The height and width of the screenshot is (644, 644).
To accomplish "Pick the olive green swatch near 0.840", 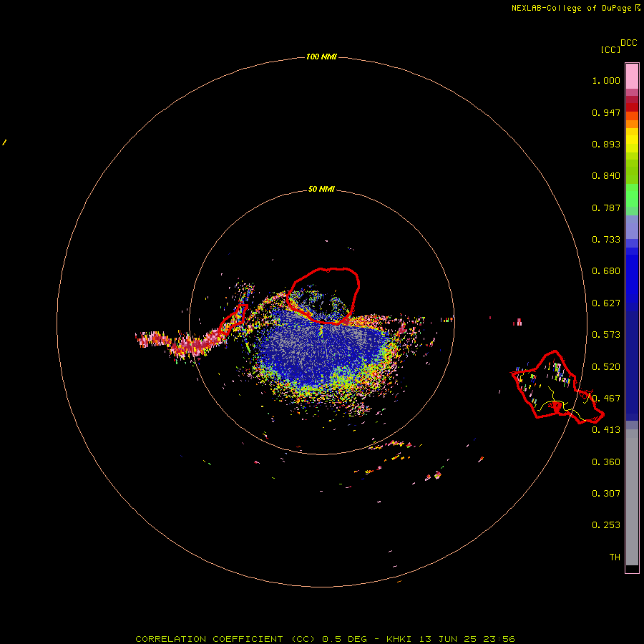I will coord(632,172).
